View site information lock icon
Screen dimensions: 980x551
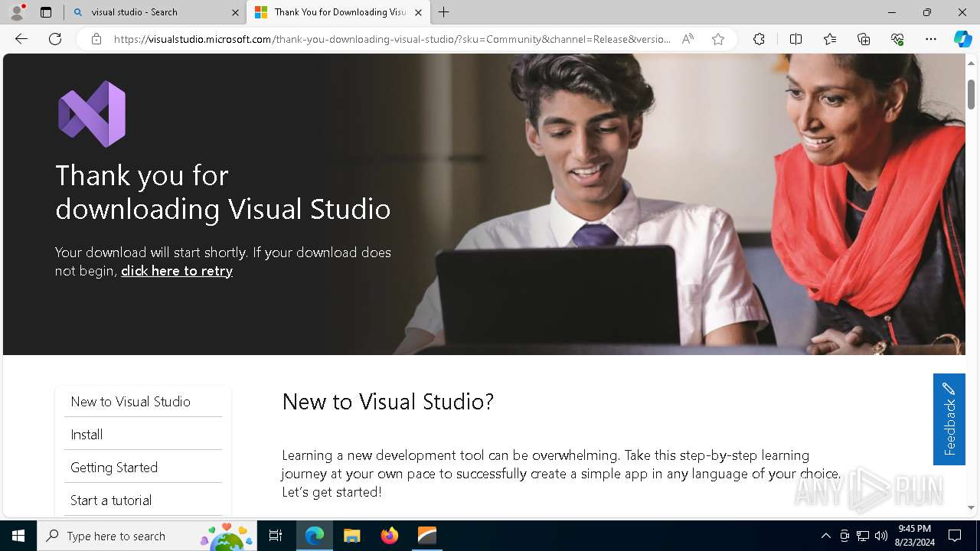pos(96,39)
